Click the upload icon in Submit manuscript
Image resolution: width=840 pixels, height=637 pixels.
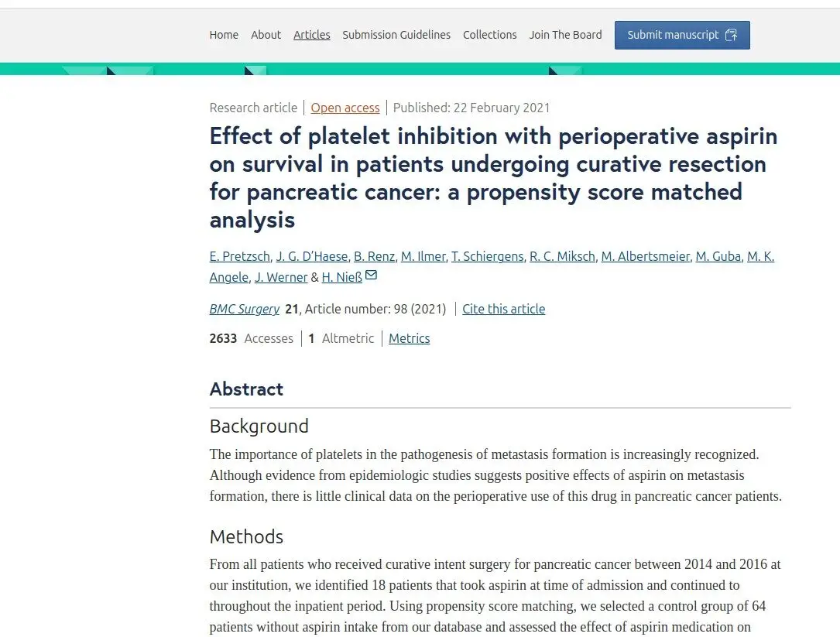[732, 35]
